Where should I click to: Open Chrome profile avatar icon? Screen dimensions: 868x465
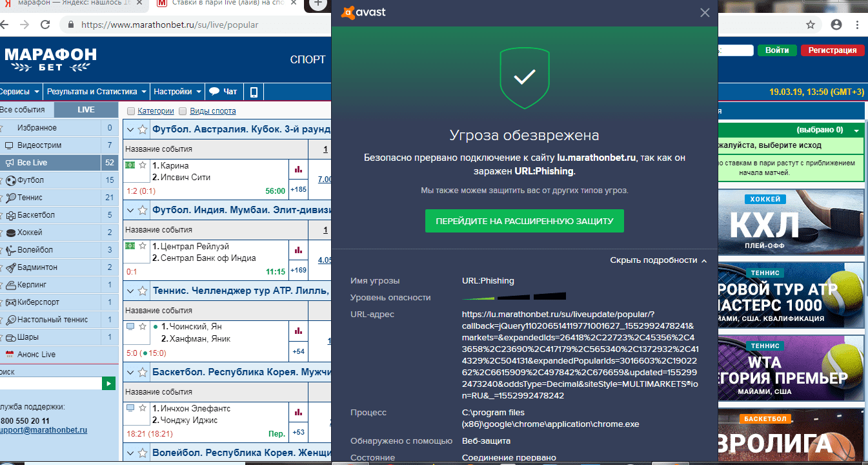click(836, 25)
